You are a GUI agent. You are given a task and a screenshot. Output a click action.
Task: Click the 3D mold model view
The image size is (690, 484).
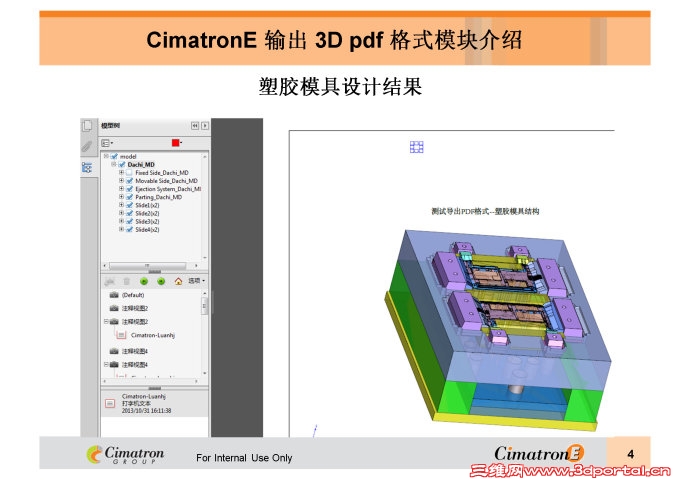[x=499, y=328]
